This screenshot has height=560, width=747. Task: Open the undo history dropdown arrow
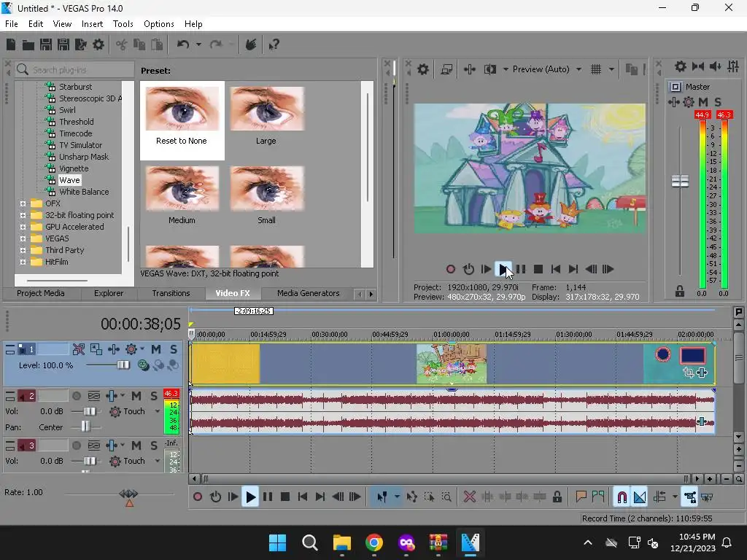click(198, 44)
